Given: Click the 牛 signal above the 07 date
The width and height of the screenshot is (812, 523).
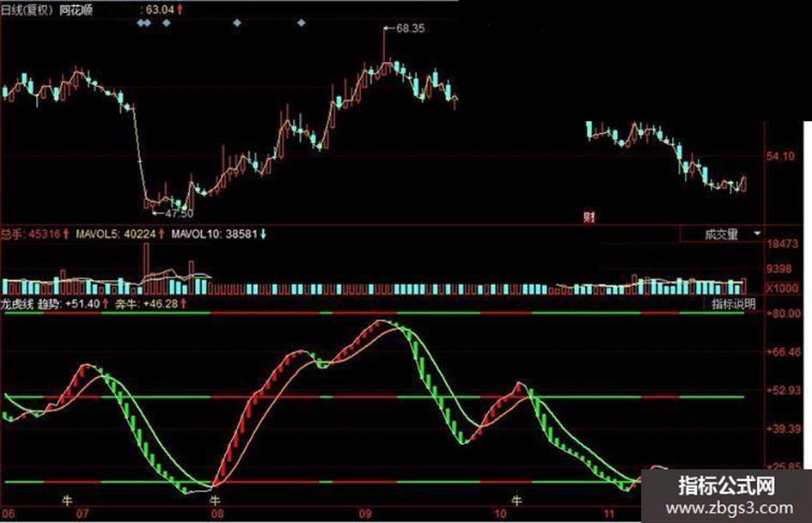Looking at the screenshot, I should tap(67, 501).
